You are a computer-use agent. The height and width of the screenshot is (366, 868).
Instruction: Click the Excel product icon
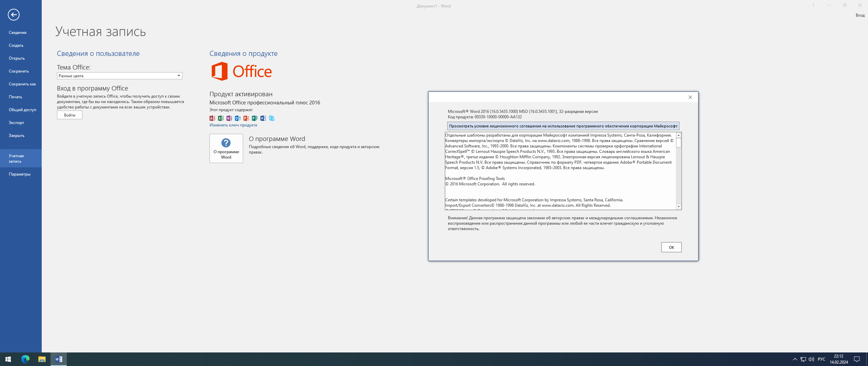point(221,118)
